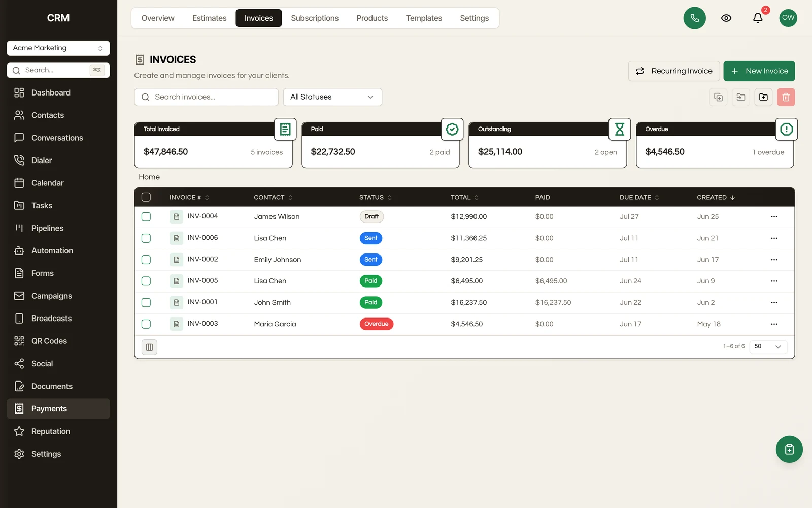Image resolution: width=812 pixels, height=508 pixels.
Task: Click the New Invoice button
Action: click(759, 71)
